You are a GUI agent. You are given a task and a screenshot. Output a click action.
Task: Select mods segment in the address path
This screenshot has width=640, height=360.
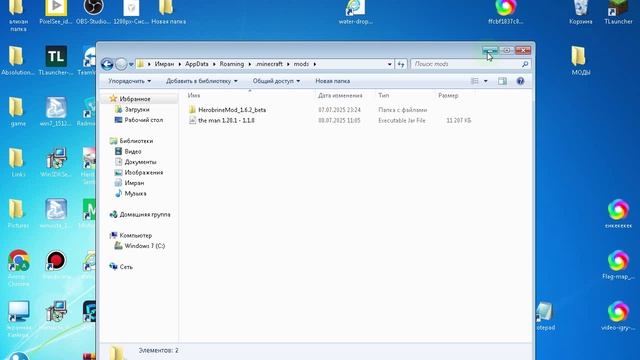click(x=301, y=64)
